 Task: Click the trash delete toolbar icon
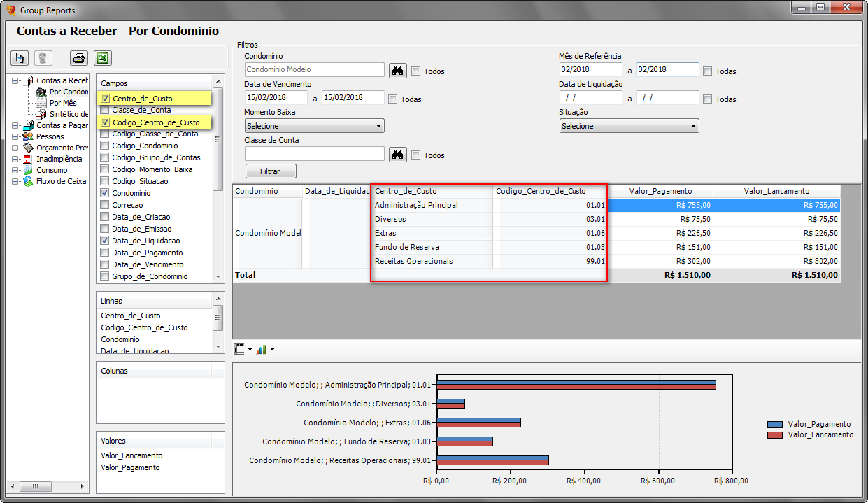(x=43, y=58)
